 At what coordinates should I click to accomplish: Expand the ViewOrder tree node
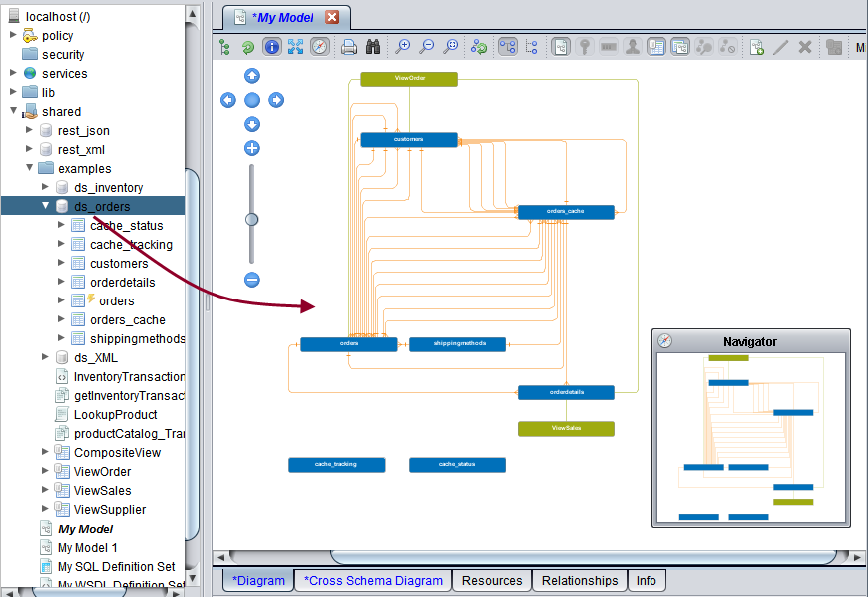pos(46,471)
